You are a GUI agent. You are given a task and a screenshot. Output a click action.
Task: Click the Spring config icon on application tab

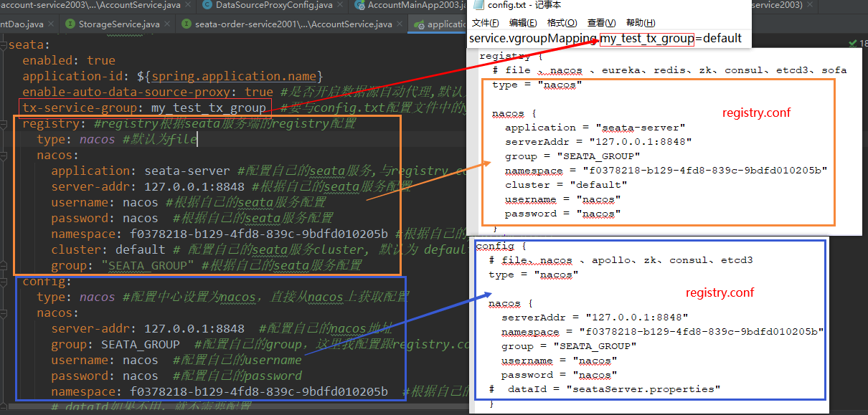coord(419,24)
